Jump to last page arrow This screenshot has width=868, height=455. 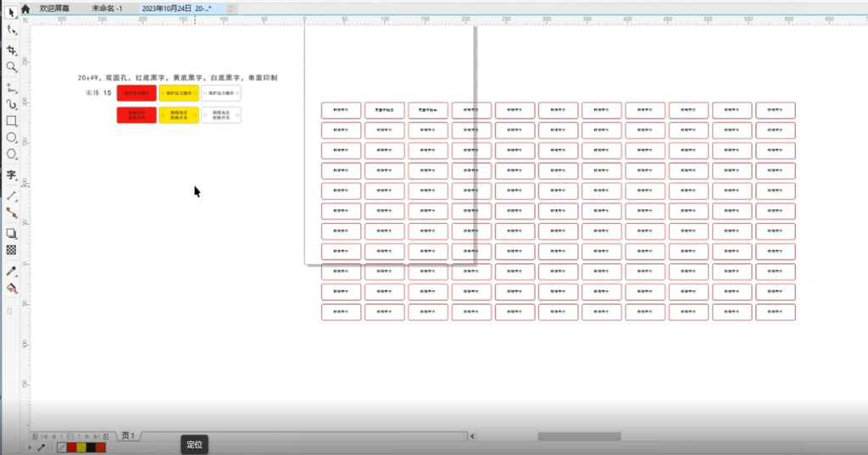[97, 436]
